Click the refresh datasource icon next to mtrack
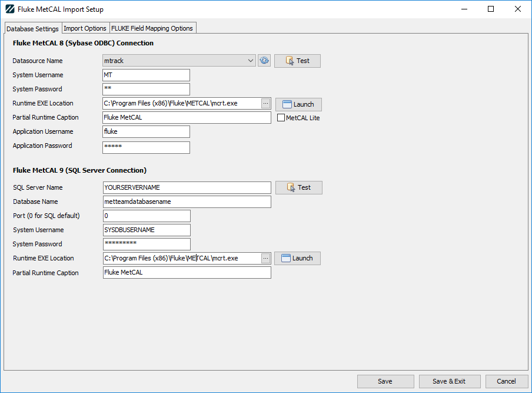 [264, 60]
